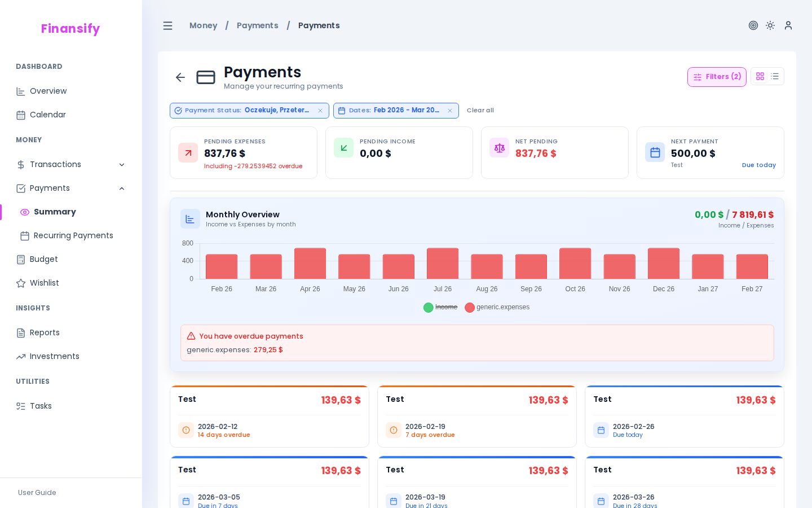Image resolution: width=812 pixels, height=508 pixels.
Task: Select Summary under Payments
Action: click(55, 212)
